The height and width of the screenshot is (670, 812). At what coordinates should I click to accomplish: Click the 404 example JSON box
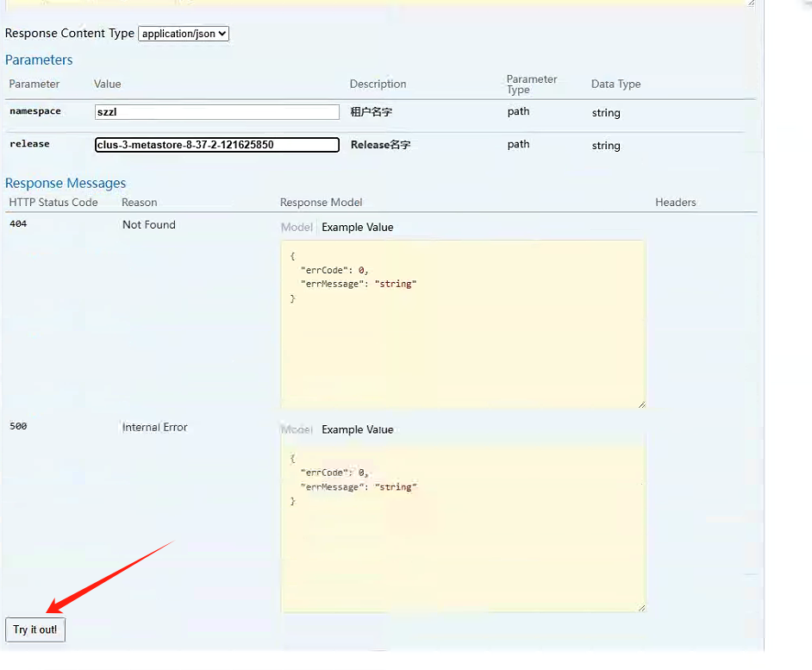click(x=463, y=323)
